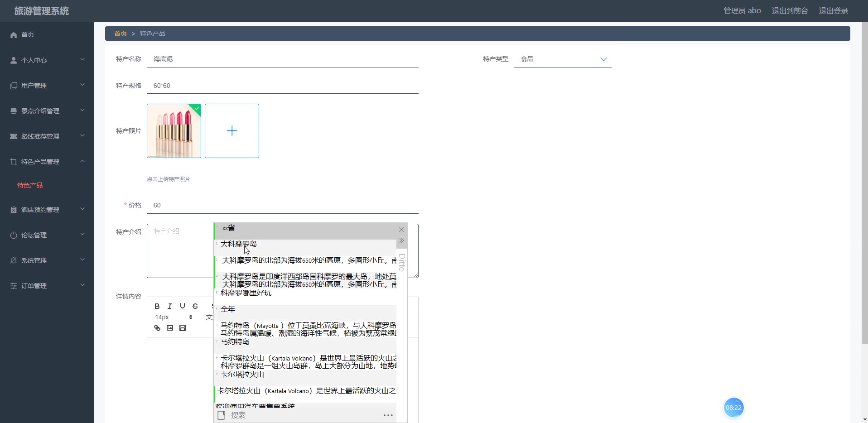Expand the 个人中心 sidebar menu

click(47, 60)
